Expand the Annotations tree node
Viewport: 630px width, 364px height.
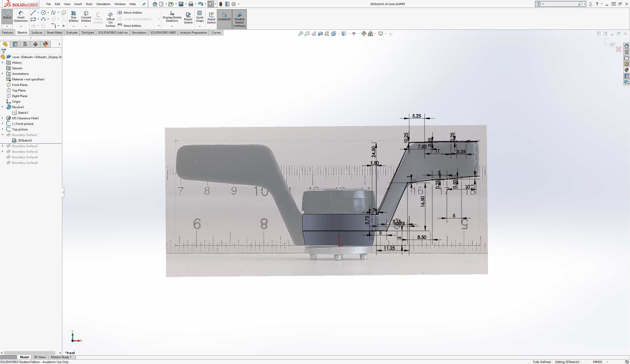tap(3, 74)
